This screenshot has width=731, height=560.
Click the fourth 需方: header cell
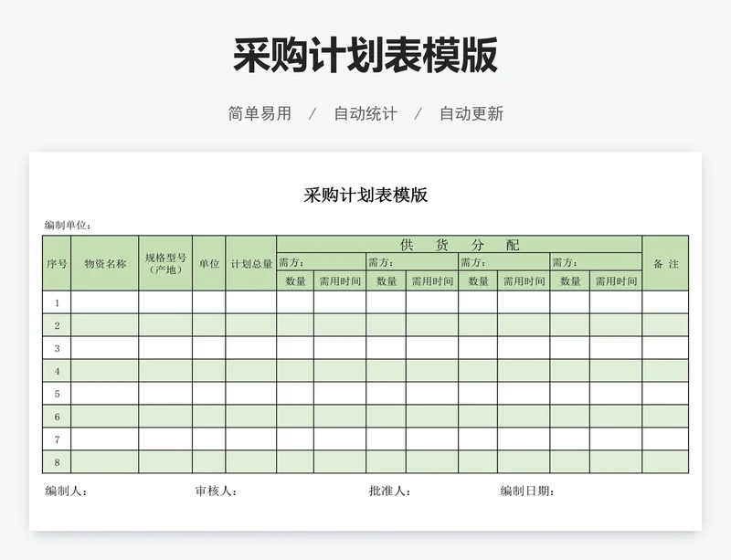pos(596,262)
